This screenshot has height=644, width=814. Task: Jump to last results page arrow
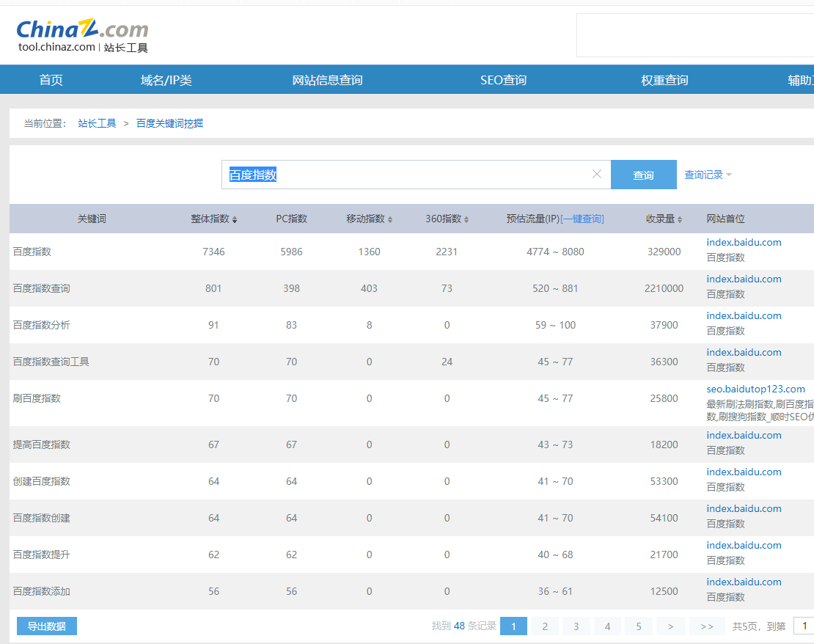[707, 626]
